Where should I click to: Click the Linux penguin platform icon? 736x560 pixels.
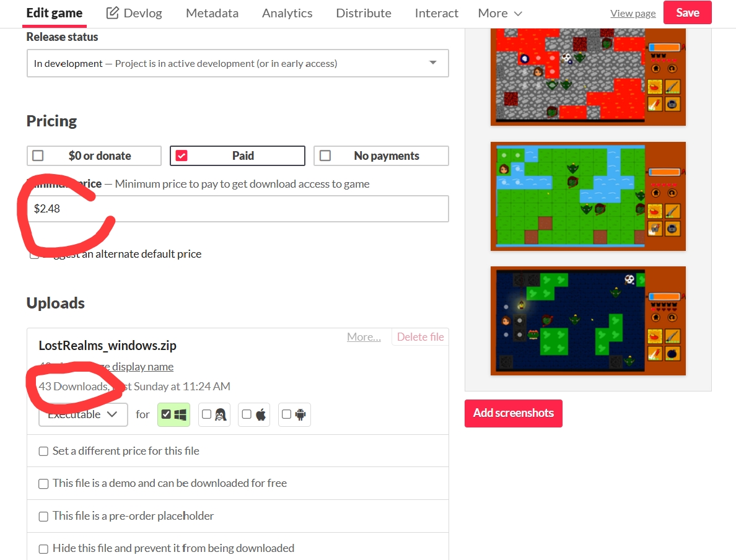220,415
